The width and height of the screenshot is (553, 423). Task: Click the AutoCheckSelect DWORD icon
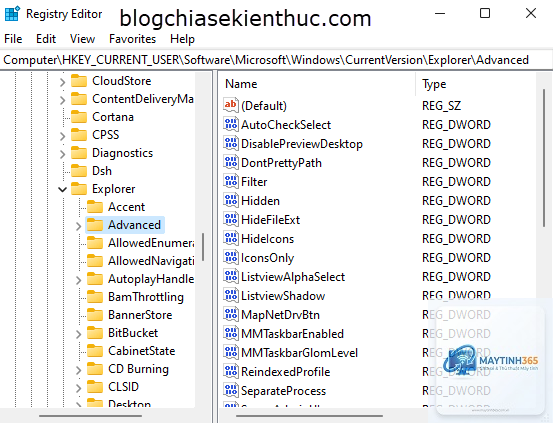[231, 125]
